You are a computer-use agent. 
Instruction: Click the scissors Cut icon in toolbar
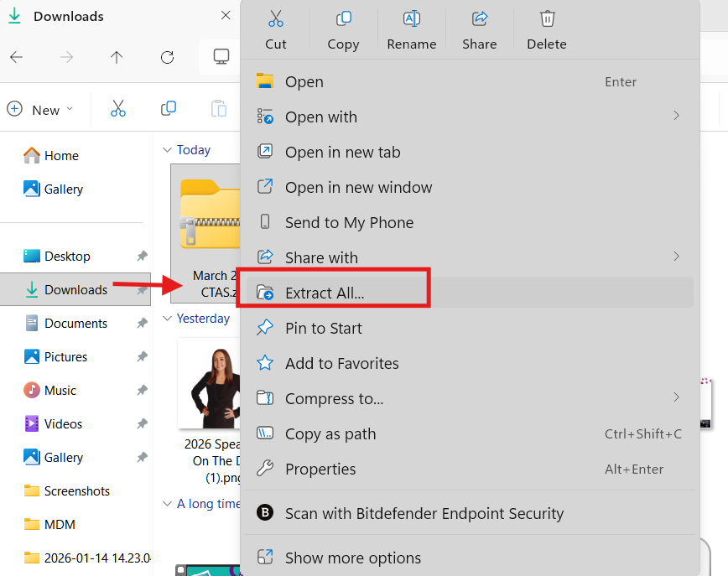pyautogui.click(x=118, y=109)
